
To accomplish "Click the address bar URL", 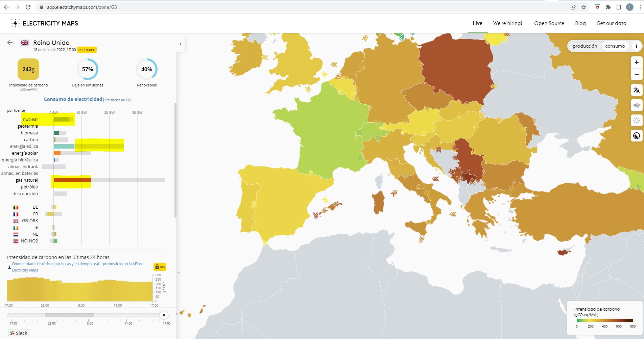I will click(x=82, y=7).
